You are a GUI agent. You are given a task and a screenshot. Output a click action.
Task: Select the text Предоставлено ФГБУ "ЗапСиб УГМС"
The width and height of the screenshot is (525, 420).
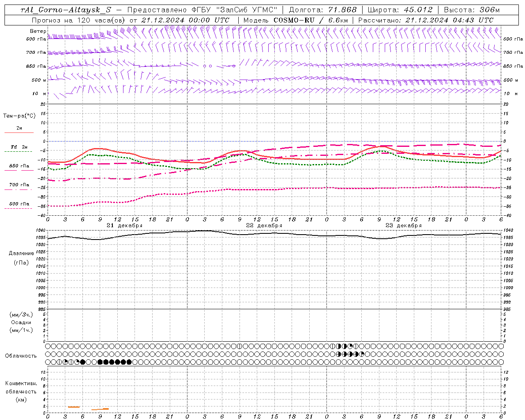coord(203,10)
